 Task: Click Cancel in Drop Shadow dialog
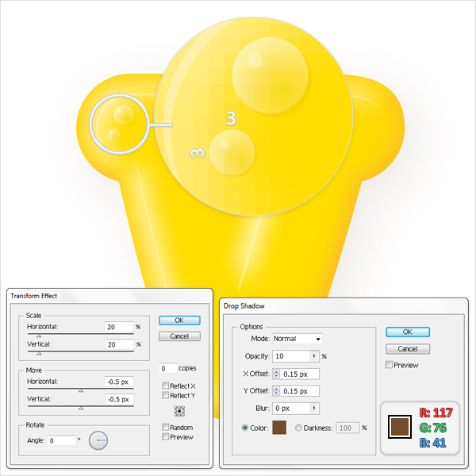click(408, 349)
